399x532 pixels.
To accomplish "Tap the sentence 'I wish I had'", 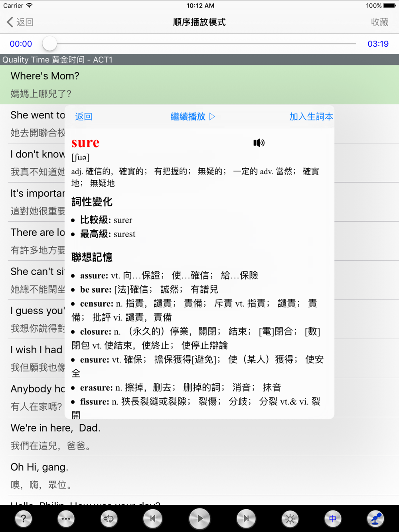I will (36, 350).
